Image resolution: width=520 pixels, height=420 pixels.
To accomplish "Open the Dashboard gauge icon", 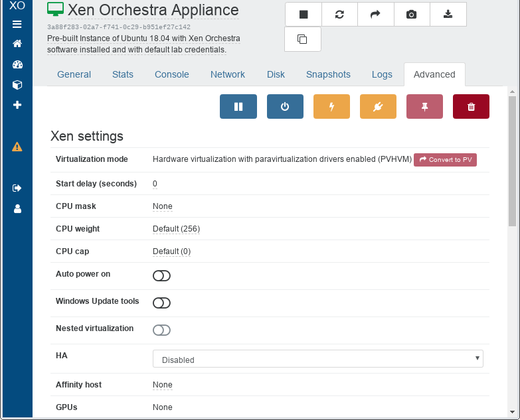I will point(17,64).
